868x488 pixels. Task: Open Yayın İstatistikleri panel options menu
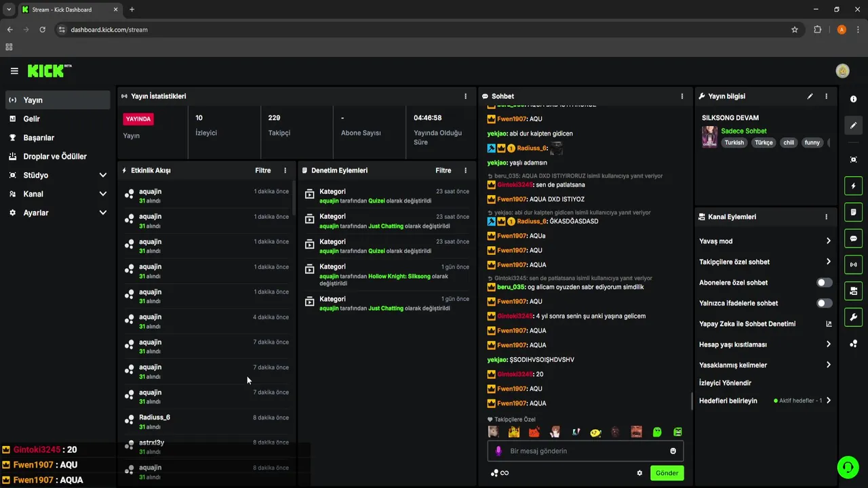tap(465, 96)
